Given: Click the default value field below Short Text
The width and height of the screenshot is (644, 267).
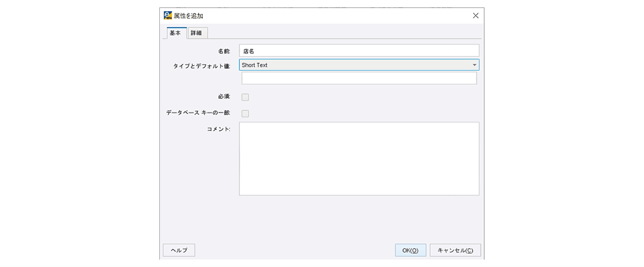Looking at the screenshot, I should pos(359,78).
